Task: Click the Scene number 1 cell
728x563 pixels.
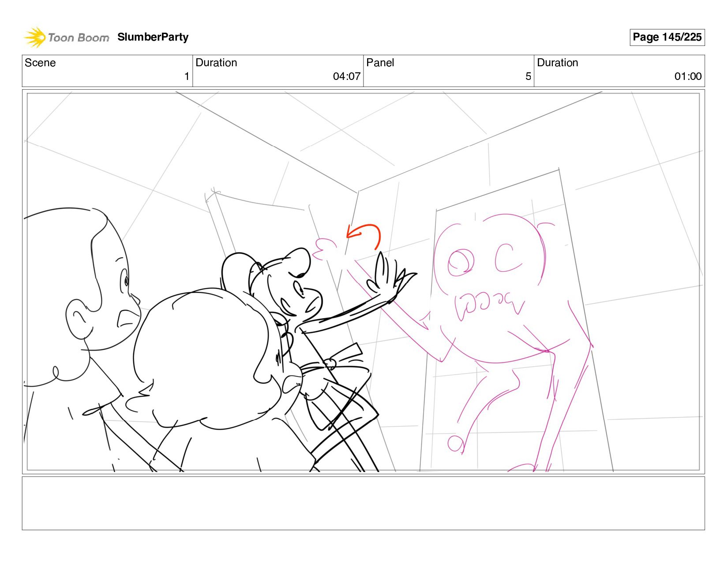Action: 107,71
